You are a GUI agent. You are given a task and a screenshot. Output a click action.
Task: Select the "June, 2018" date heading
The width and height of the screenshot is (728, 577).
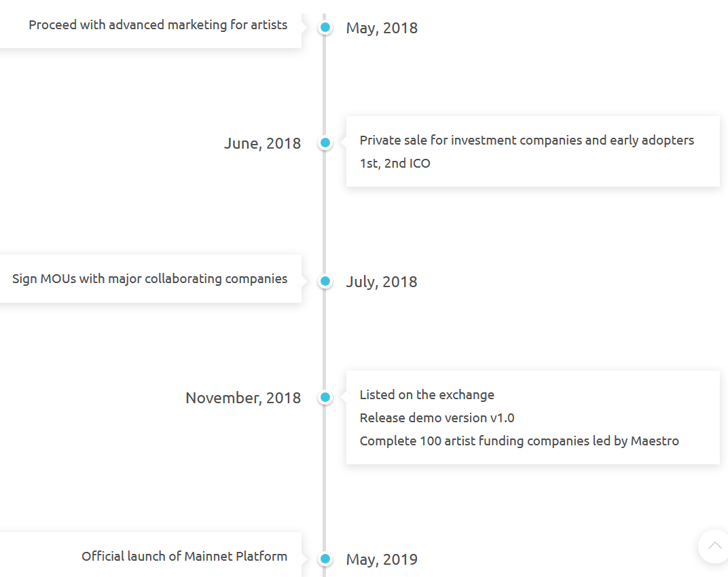coord(262,143)
